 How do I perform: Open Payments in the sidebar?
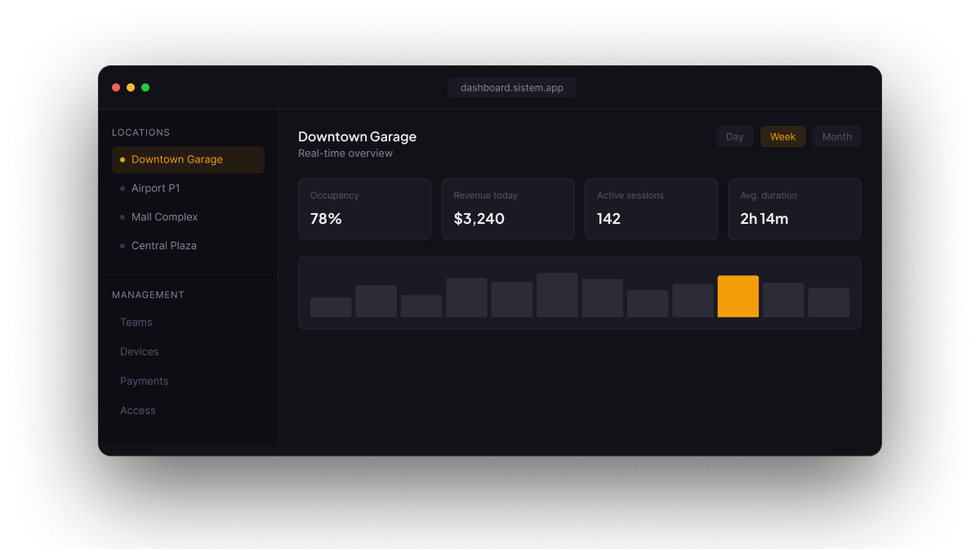tap(144, 381)
